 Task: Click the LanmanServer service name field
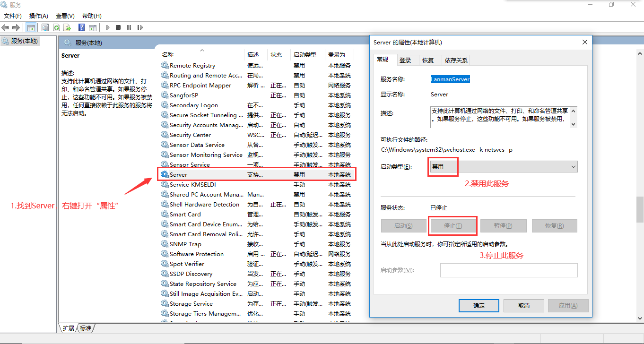point(450,79)
